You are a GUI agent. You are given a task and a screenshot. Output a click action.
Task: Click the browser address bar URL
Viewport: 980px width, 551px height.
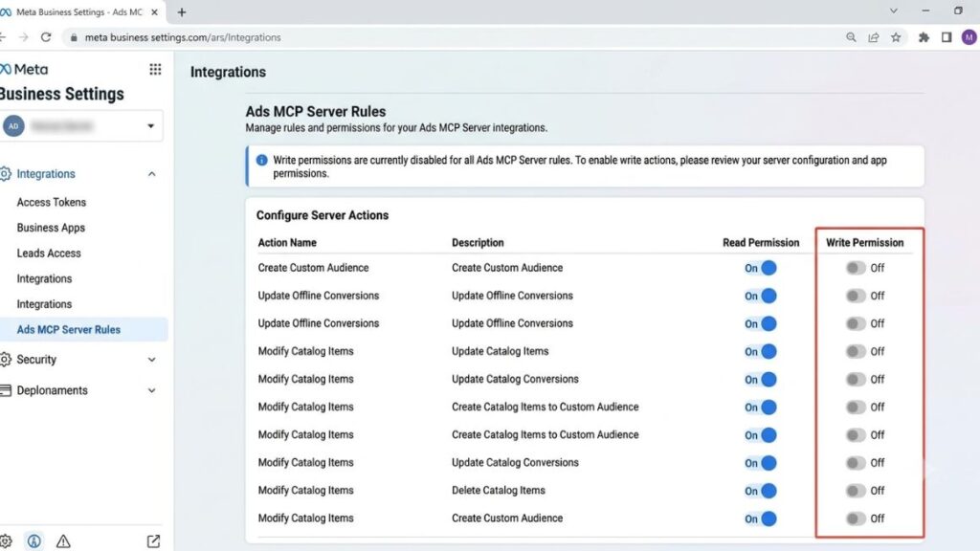(x=183, y=37)
